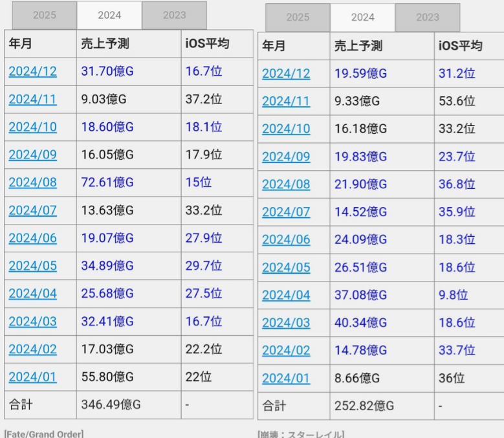Open 2024/05 link in Fate/Grand Order table
The width and height of the screenshot is (504, 438).
pyautogui.click(x=33, y=266)
